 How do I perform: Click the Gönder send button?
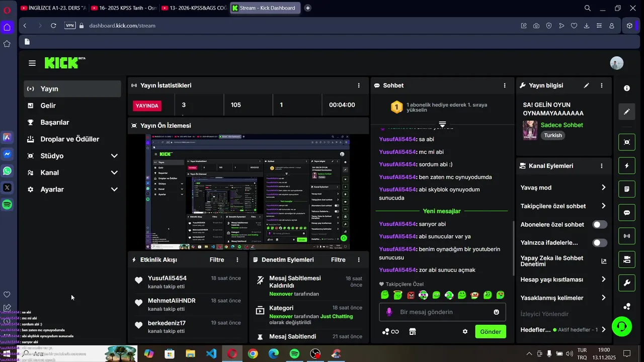(491, 332)
